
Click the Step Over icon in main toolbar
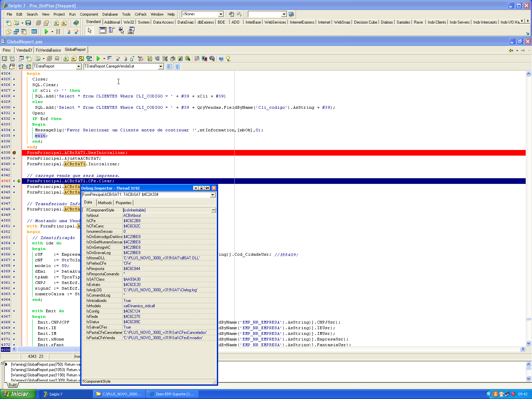(76, 31)
